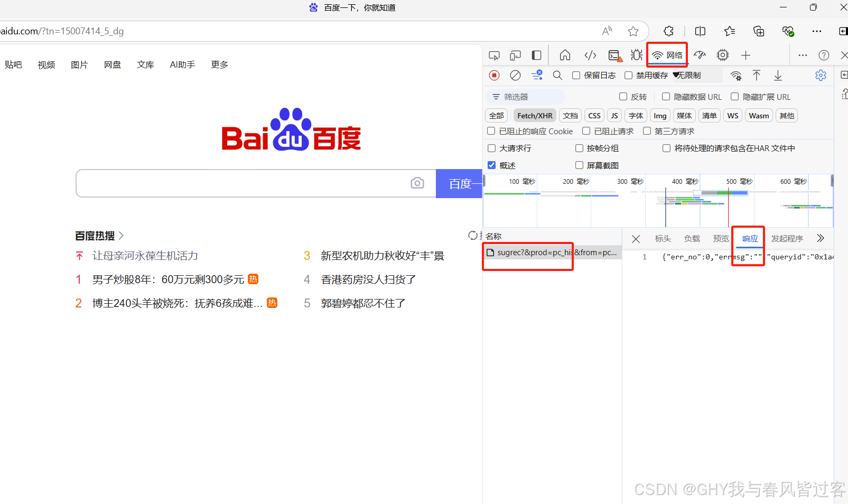Filter requests by Fetch/XHR

click(x=535, y=116)
